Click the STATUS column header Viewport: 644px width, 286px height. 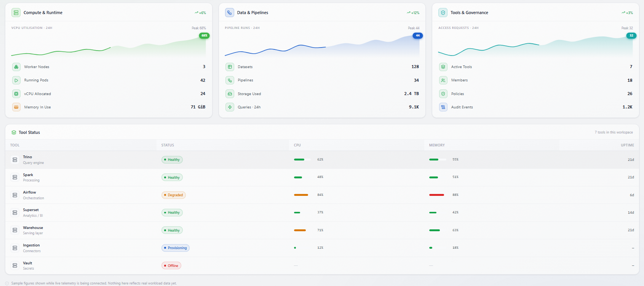168,145
